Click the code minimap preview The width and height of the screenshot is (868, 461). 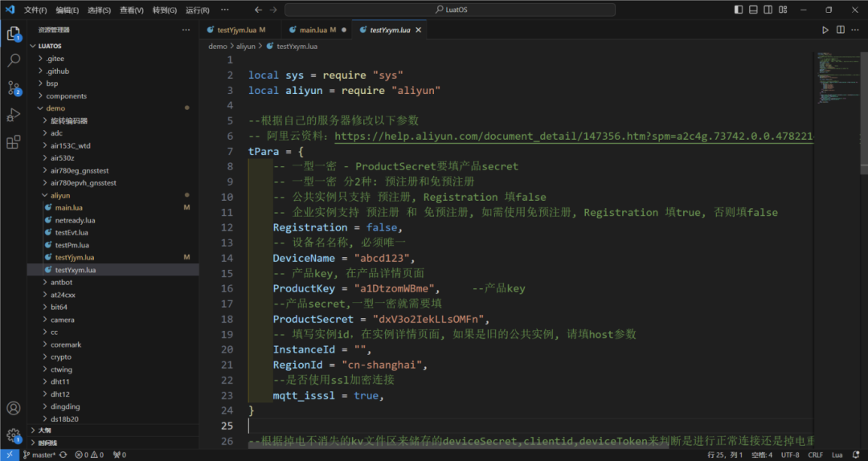tap(837, 77)
